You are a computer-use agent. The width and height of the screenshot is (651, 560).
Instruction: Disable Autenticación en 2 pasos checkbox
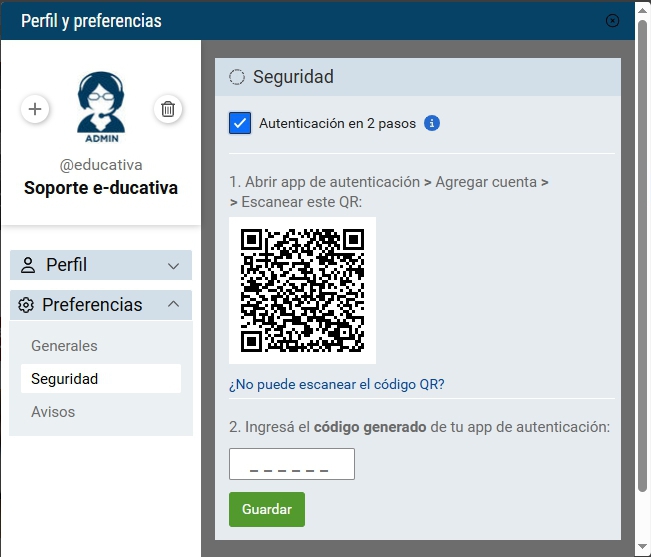240,123
